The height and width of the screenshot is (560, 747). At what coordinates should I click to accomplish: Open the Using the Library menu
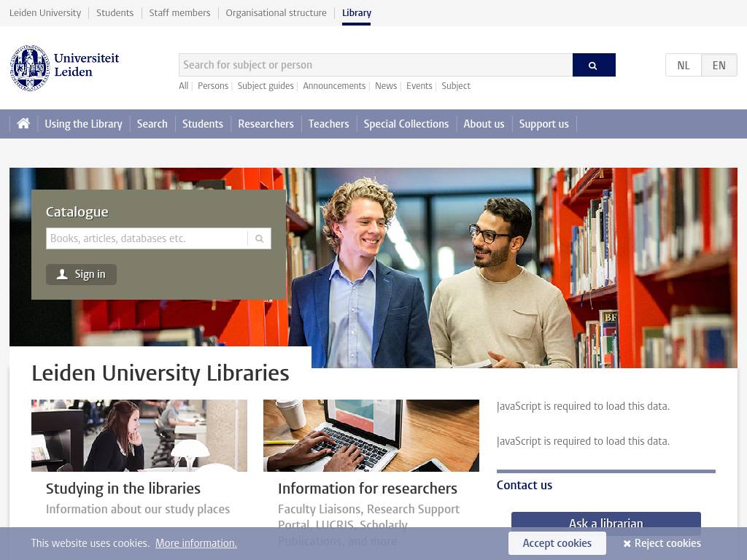click(83, 124)
